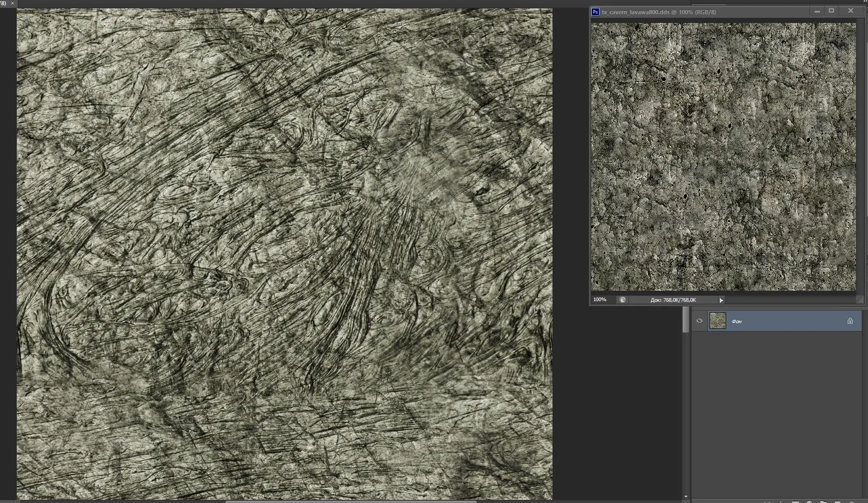Click the vertical scrollbar thumb left of Layers panel
The height and width of the screenshot is (503, 868).
[686, 319]
